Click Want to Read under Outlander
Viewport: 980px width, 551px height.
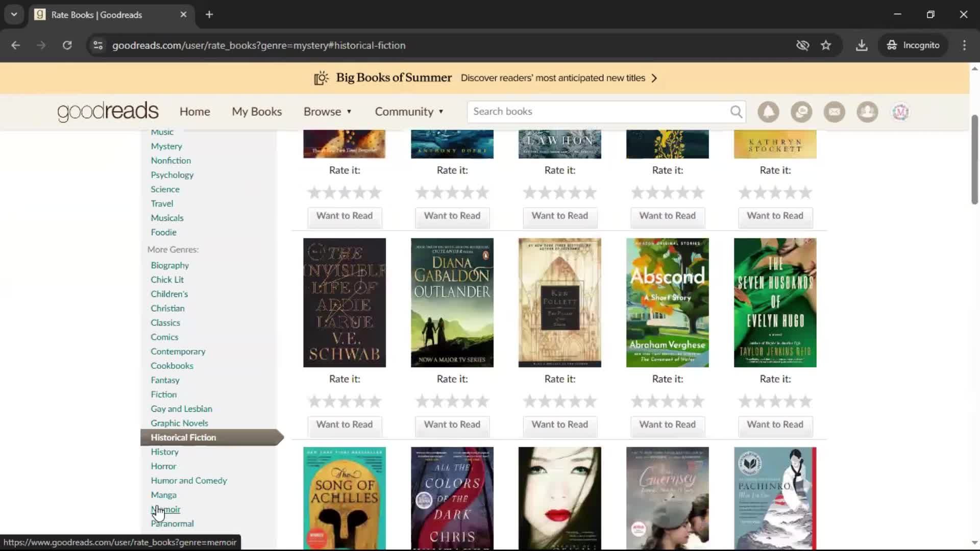[452, 424]
